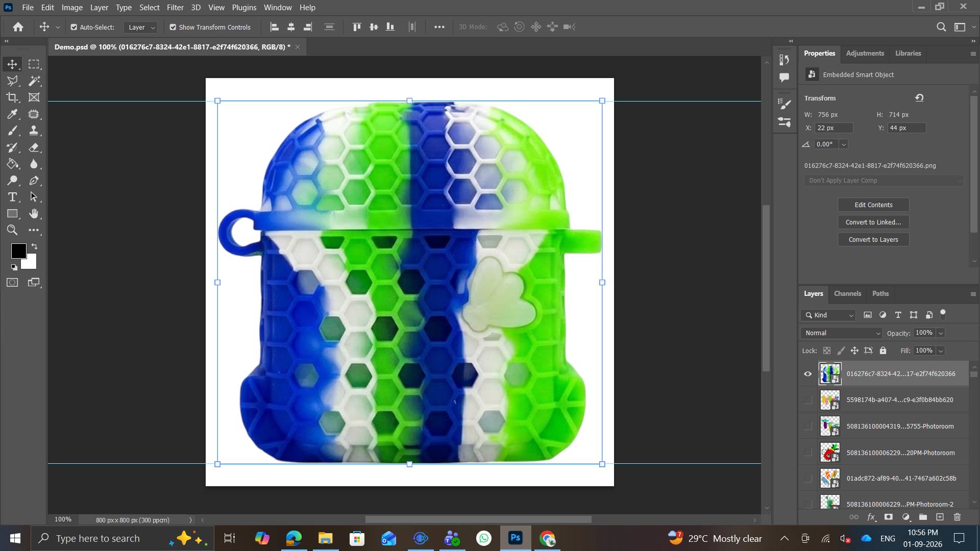Screen dimensions: 980x551
Task: Pick the Eyedropper tool
Action: [12, 114]
